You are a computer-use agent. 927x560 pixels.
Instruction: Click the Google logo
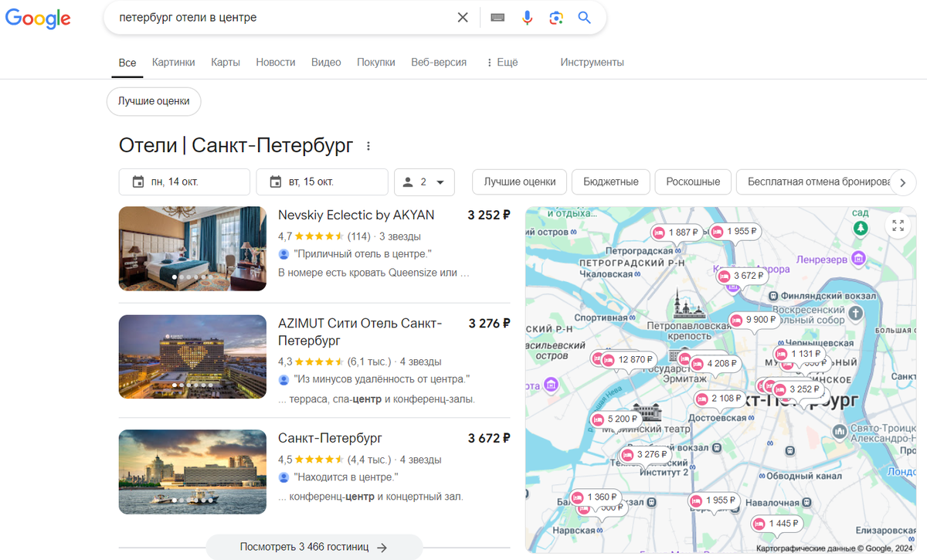pyautogui.click(x=37, y=19)
